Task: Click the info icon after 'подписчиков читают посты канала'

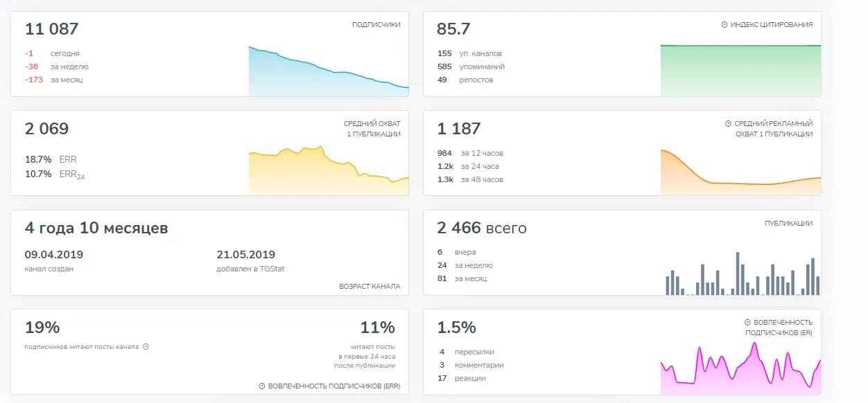Action: coord(146,347)
